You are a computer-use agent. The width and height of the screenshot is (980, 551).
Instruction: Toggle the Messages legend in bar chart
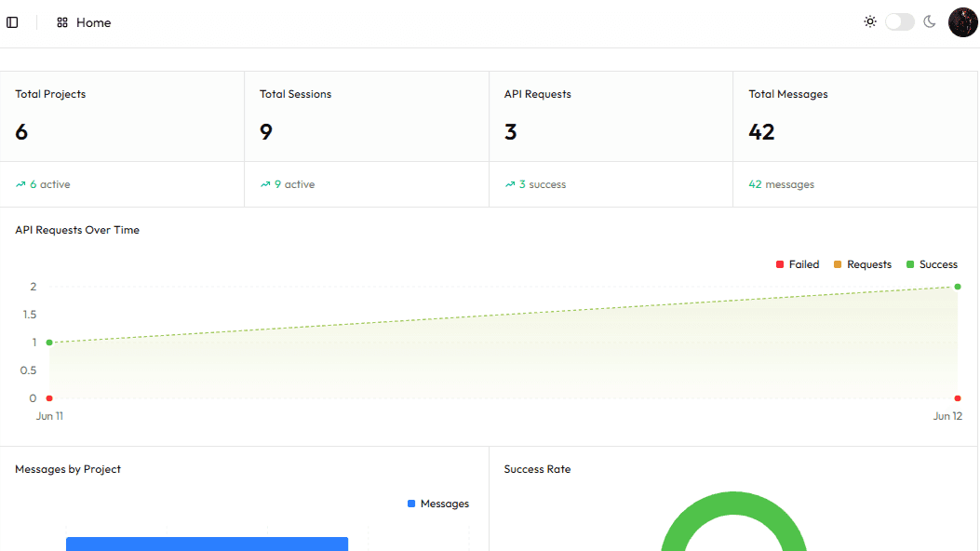coord(438,504)
